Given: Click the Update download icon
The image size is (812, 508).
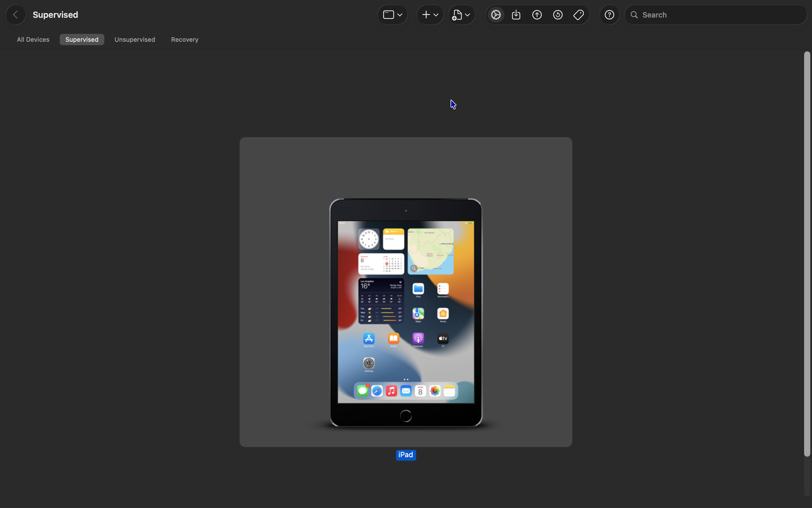Looking at the screenshot, I should [x=516, y=15].
